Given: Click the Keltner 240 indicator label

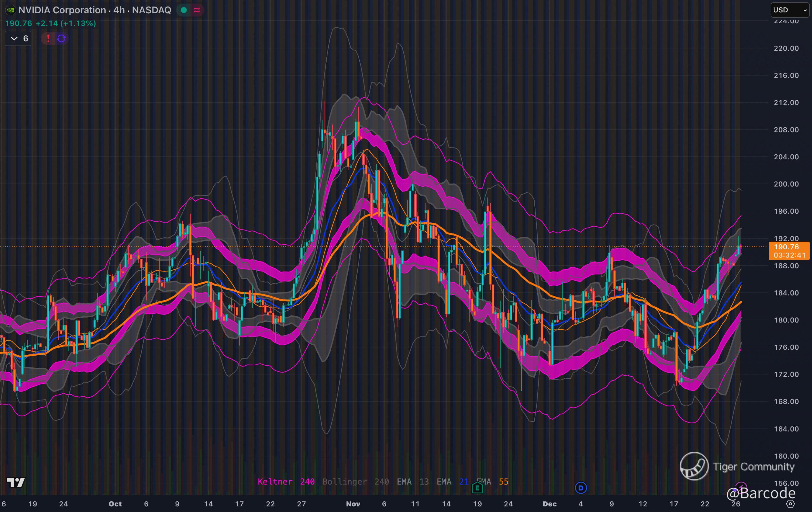Looking at the screenshot, I should pos(286,482).
